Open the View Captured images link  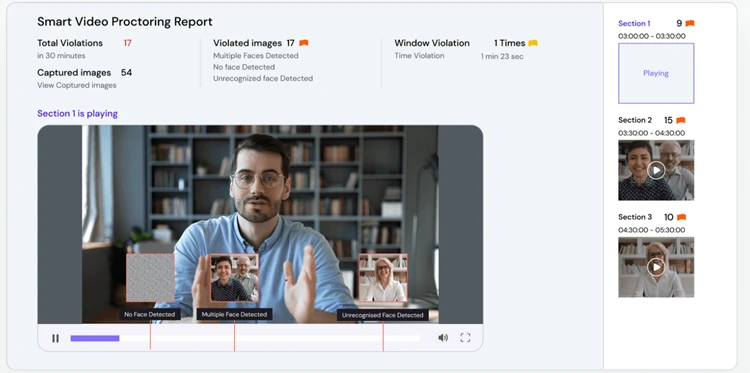tap(77, 85)
